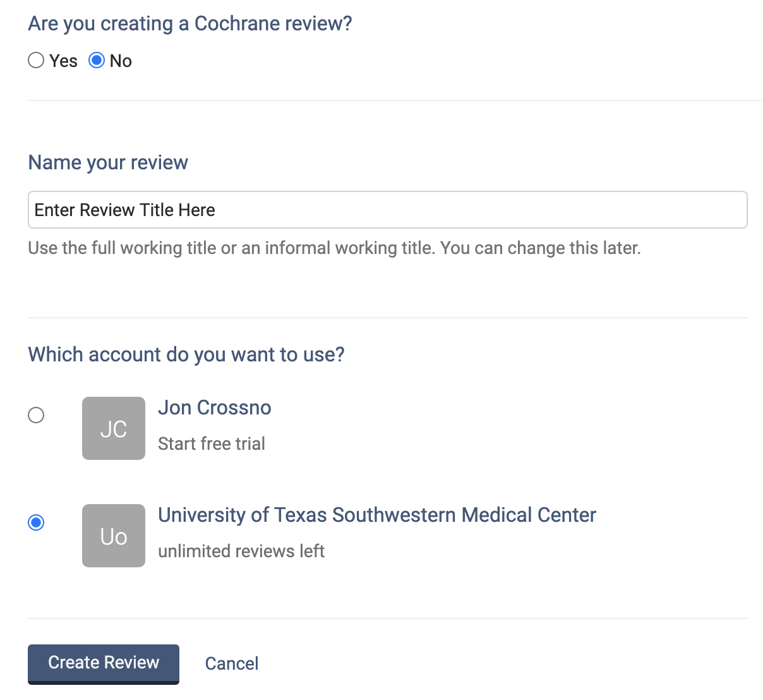Click the helper text about working title
Viewport: 763px width, 700px height.
(x=334, y=248)
